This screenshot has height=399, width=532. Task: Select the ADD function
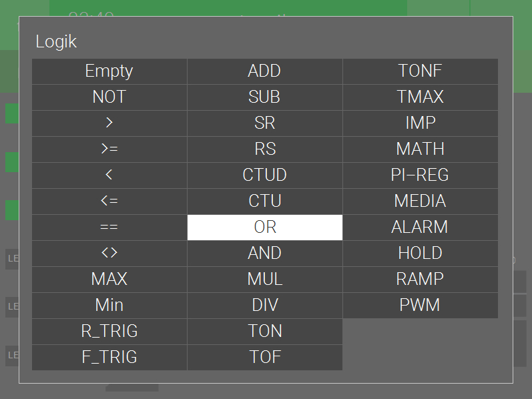(264, 71)
